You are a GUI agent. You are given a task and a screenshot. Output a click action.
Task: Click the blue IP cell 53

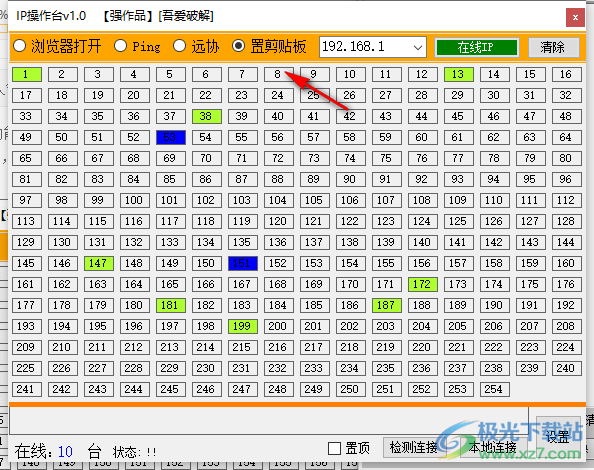(170, 137)
